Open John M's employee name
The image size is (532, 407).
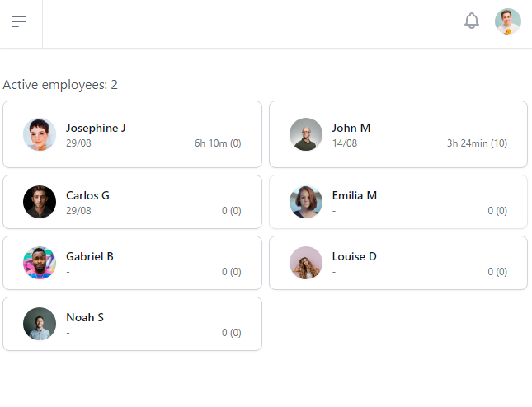(x=351, y=128)
